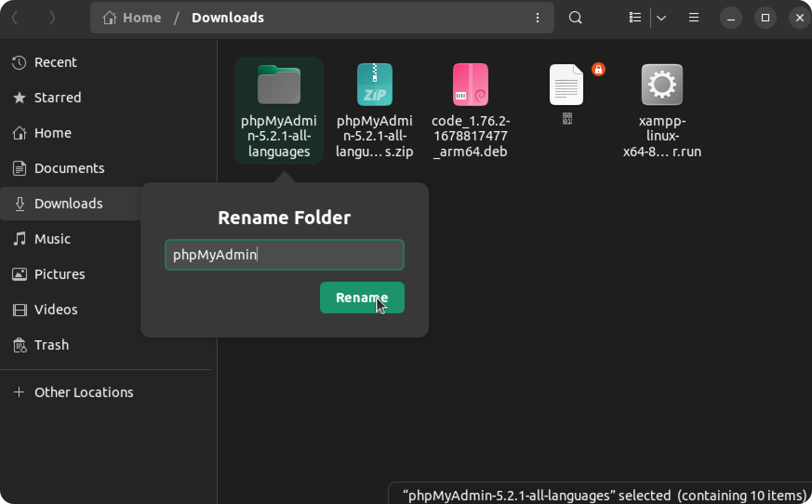Click the Videos film icon
Viewport: 812px width, 504px height.
19,310
